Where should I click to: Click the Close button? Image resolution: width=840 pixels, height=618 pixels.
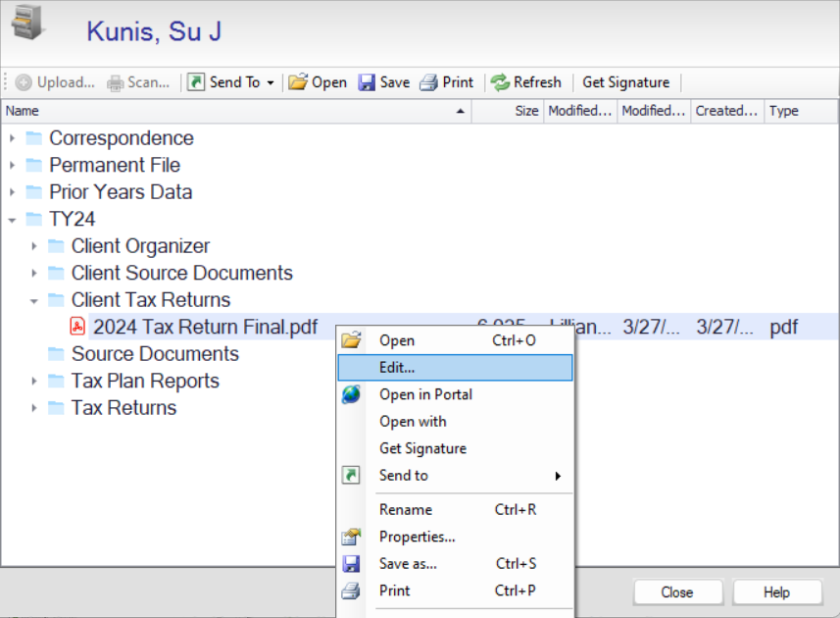pos(677,592)
